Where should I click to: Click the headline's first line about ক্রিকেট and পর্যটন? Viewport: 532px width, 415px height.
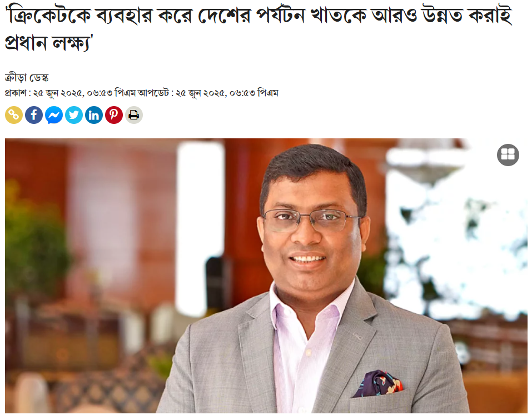[x=258, y=16]
